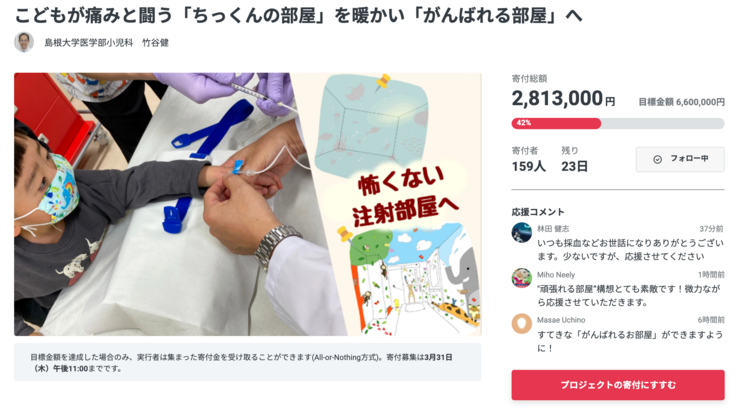Viewport: 736px width, 408px height.
Task: Click the project owner's profile photo
Action: pyautogui.click(x=24, y=42)
